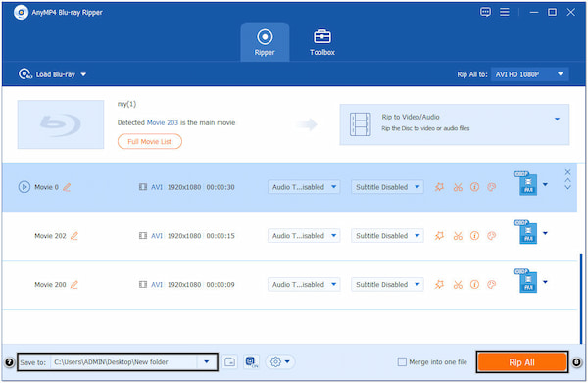Viewport: 588px width, 383px height.
Task: Open media info icon for Movie 200
Action: click(x=474, y=285)
